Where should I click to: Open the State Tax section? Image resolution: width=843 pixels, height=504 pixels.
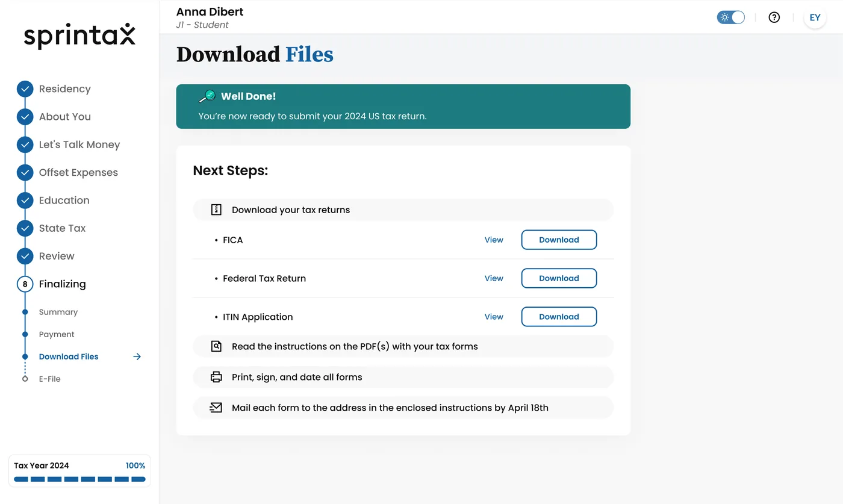pyautogui.click(x=63, y=228)
